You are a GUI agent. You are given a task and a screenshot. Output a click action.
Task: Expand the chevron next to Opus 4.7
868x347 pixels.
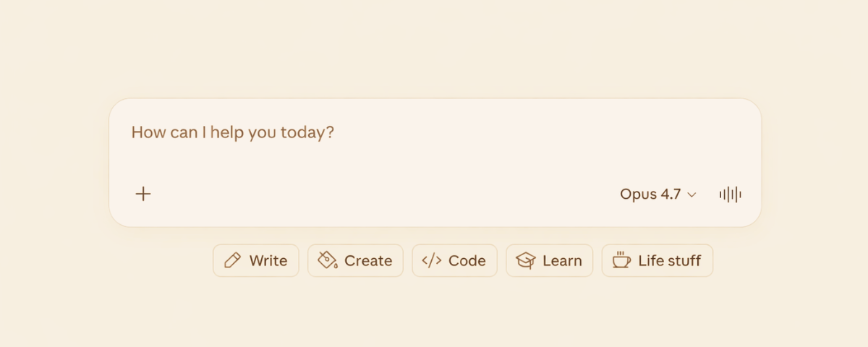coord(692,194)
